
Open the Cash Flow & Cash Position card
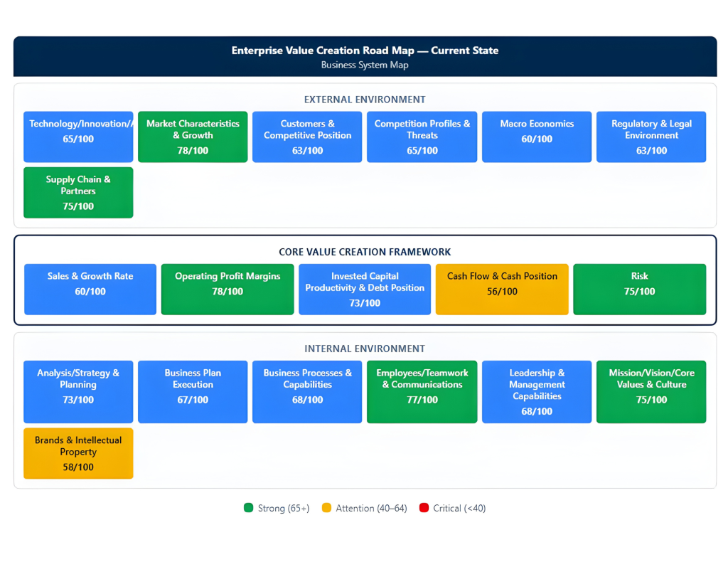pyautogui.click(x=502, y=289)
